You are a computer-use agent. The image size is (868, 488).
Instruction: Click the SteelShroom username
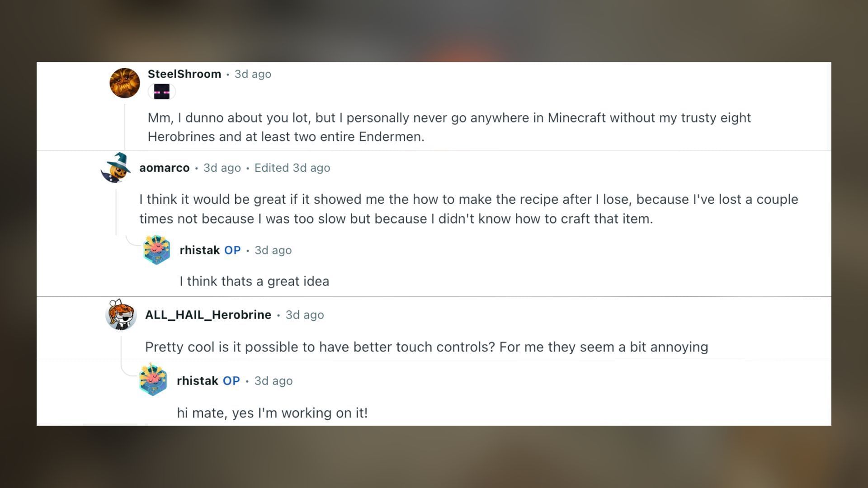(x=184, y=74)
